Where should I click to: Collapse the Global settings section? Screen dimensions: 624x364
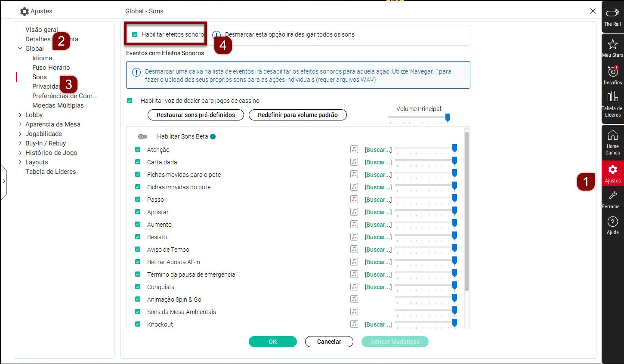click(x=20, y=49)
